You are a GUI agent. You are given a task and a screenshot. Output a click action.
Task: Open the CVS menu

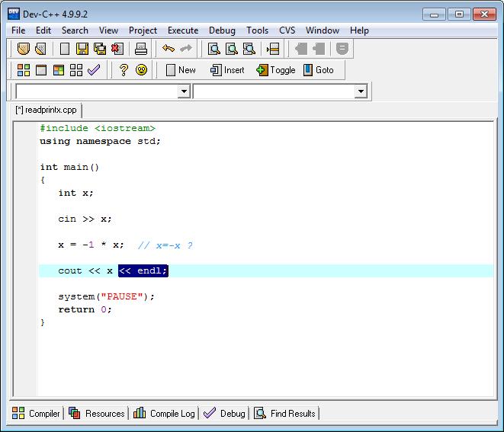click(287, 30)
